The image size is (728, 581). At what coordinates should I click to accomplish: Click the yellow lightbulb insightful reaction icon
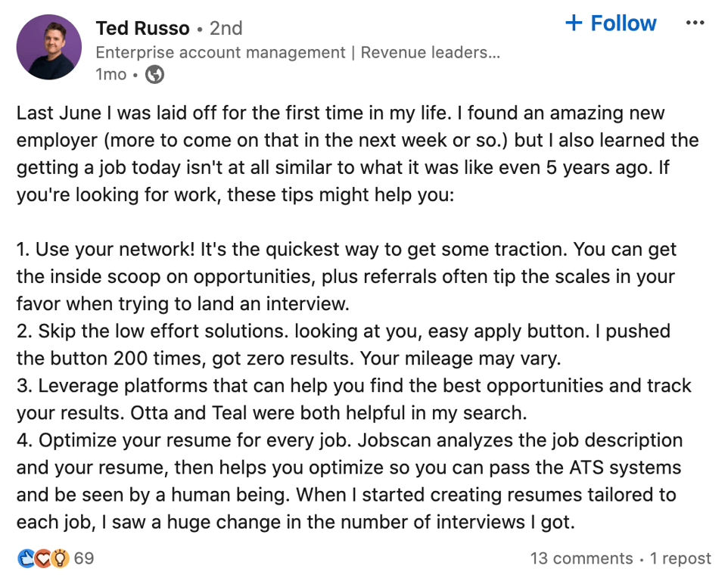click(x=60, y=558)
